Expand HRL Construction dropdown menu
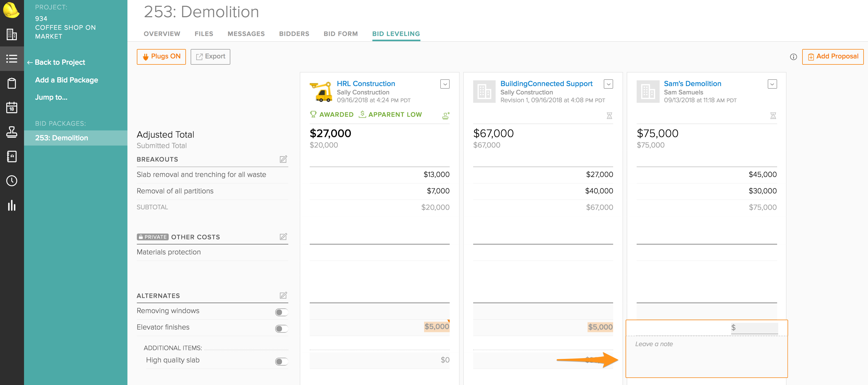 coord(445,84)
